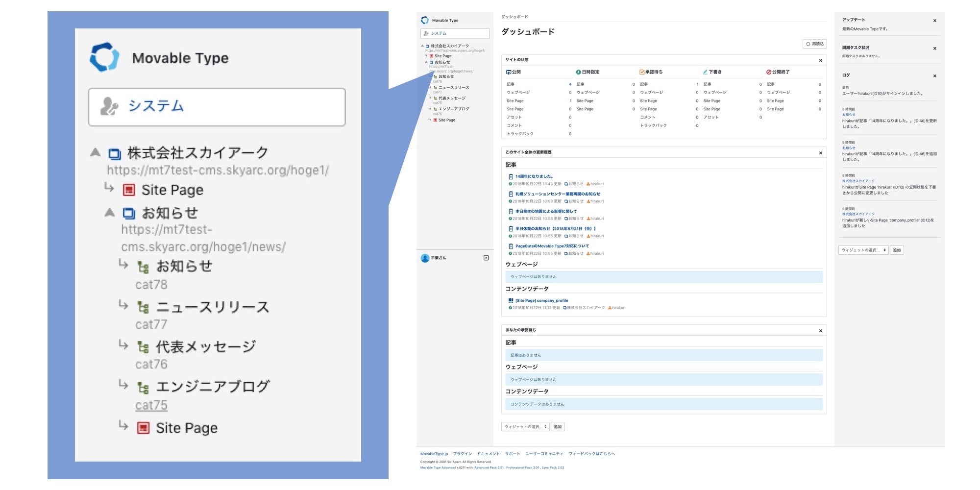Viewport: 980px width, 490px height.
Task: Collapse 株式会社スカイアーク triangle in small dashboard sidebar
Action: pyautogui.click(x=422, y=46)
